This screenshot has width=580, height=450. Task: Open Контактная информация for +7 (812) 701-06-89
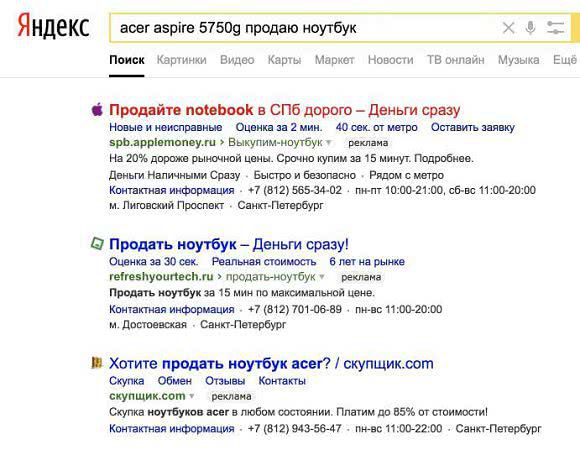[172, 309]
